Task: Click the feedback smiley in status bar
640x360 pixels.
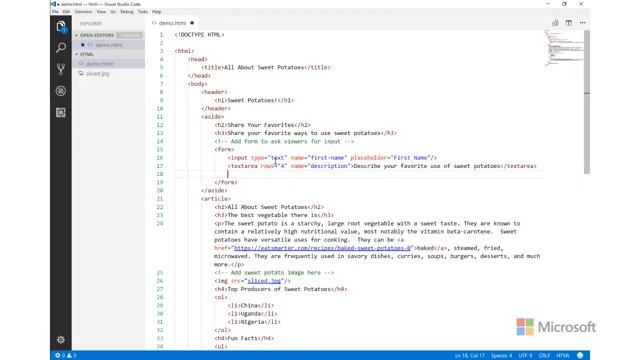Action: click(580, 356)
